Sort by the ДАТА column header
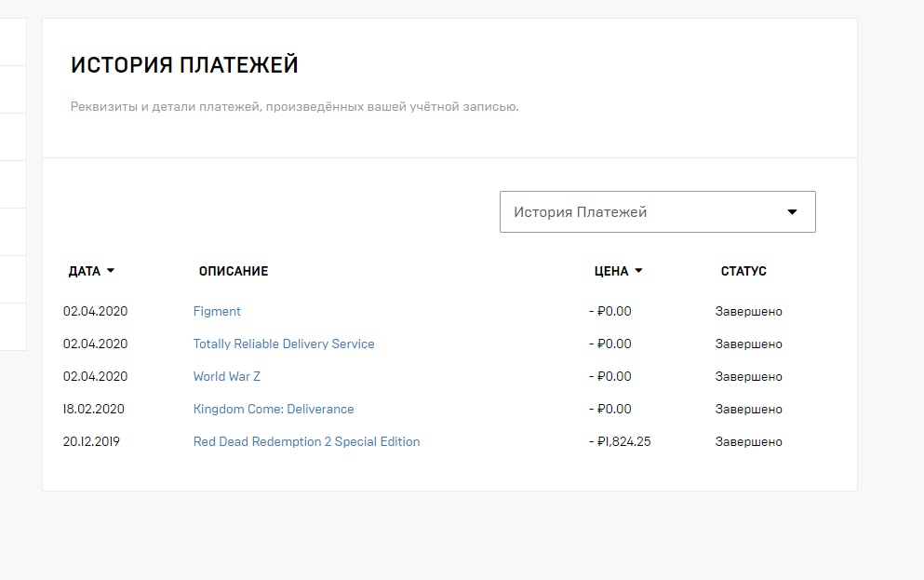Screen dimensions: 924x580 85,272
